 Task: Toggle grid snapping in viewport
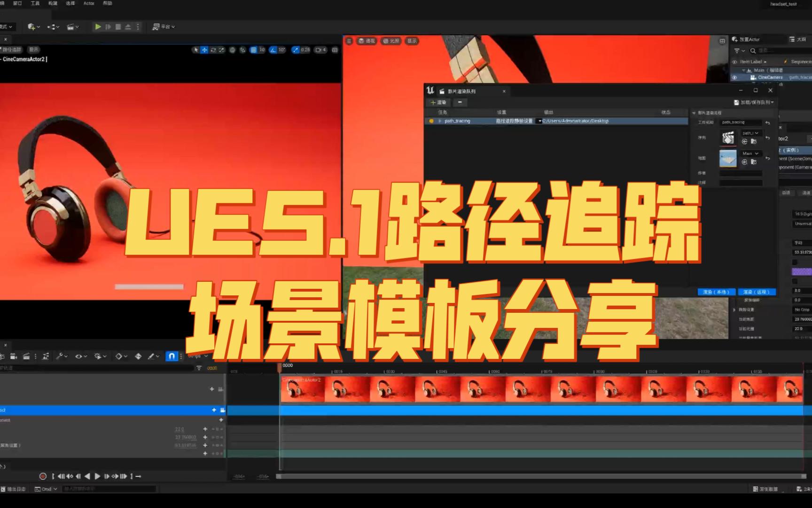[x=254, y=50]
